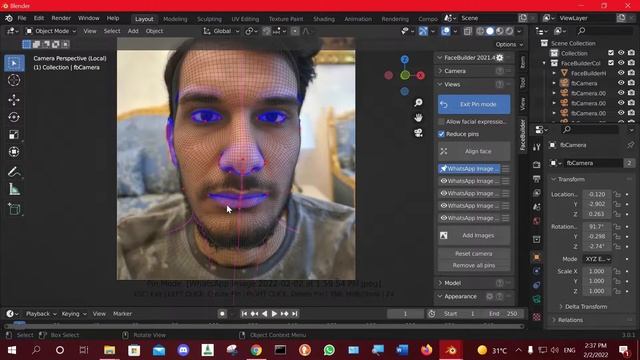Click Add Images button
This screenshot has width=640, height=360.
[474, 236]
